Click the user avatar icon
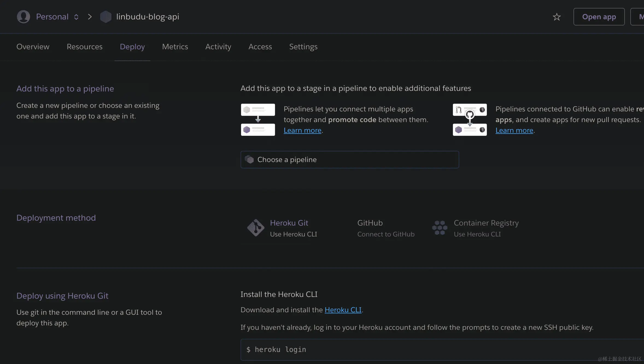644x364 pixels. (24, 17)
